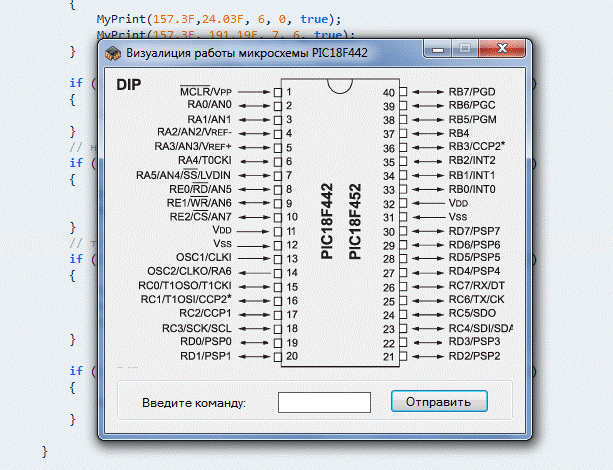The height and width of the screenshot is (470, 613).
Task: Click the RC6/TX/CK pin label
Action: click(476, 300)
